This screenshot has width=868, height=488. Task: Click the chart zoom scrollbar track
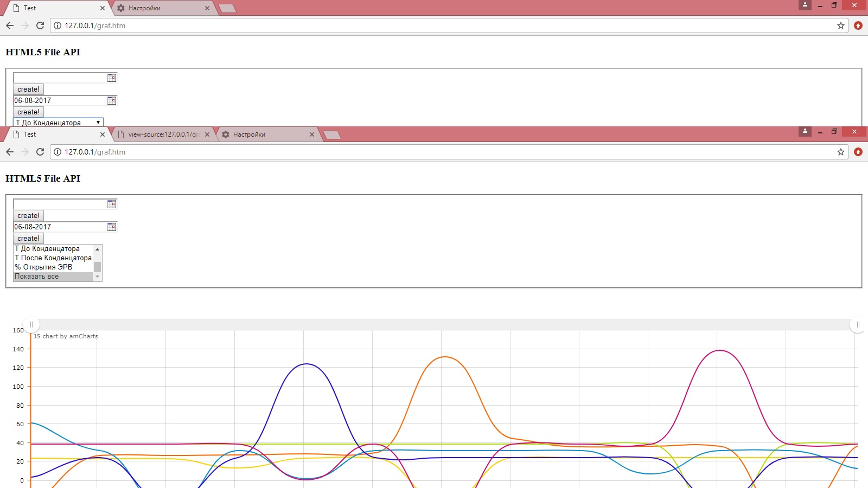point(444,325)
